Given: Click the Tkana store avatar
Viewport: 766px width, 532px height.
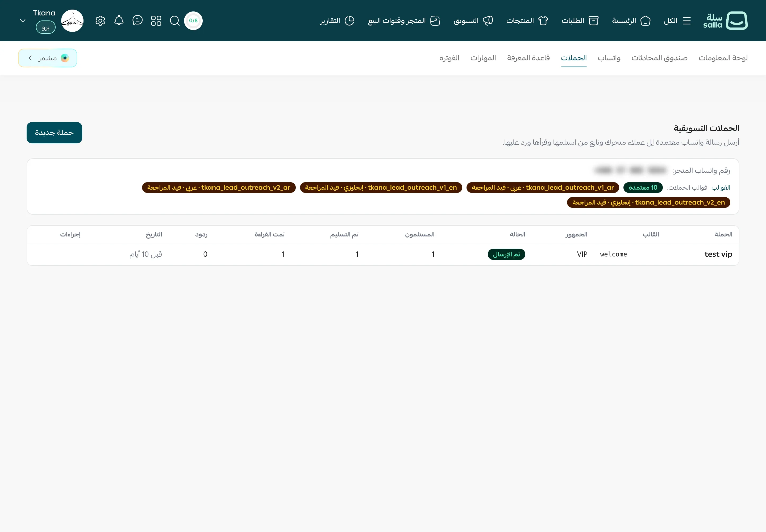Looking at the screenshot, I should pos(72,21).
